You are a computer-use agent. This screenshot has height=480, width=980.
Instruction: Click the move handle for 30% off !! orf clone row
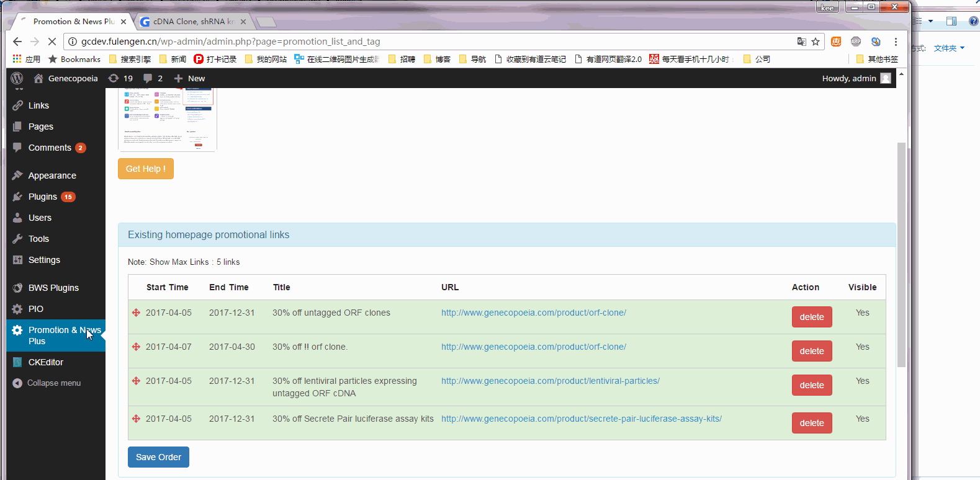coord(136,347)
